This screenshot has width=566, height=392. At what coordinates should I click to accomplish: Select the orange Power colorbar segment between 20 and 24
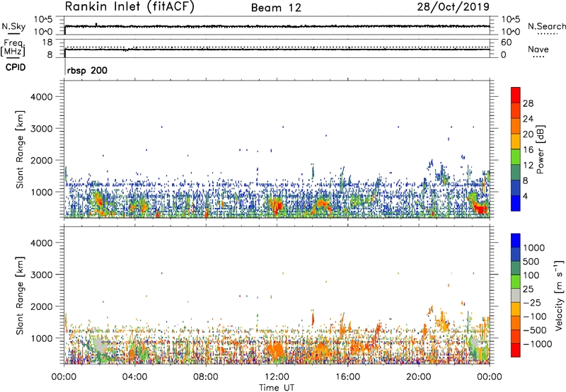(x=516, y=126)
